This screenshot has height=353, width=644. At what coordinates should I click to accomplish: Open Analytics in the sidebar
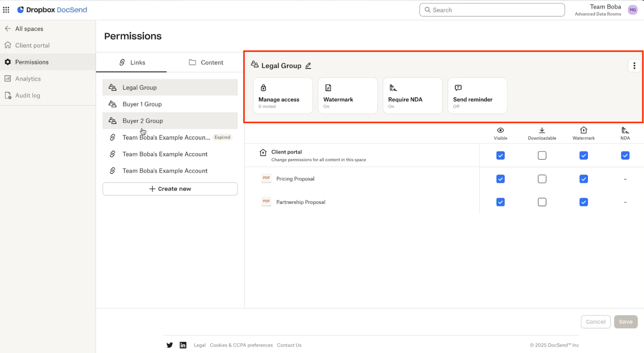pos(28,79)
